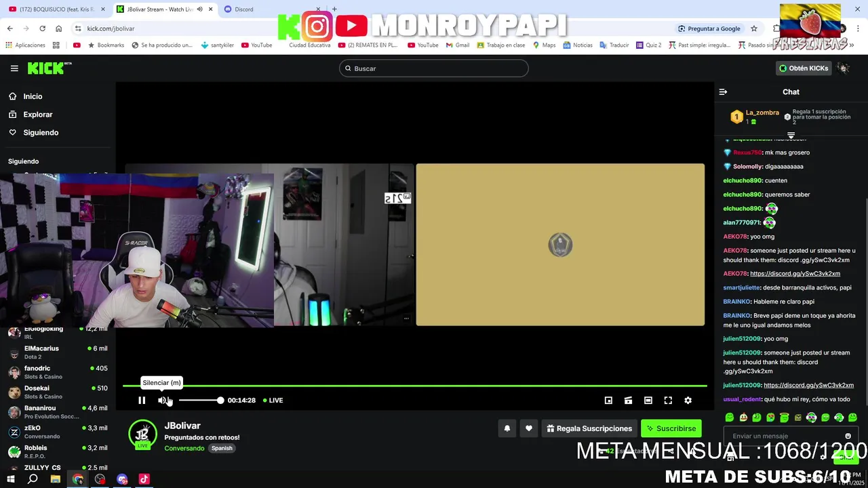Viewport: 868px width, 488px height.
Task: Open a new browser tab
Action: pos(334,9)
